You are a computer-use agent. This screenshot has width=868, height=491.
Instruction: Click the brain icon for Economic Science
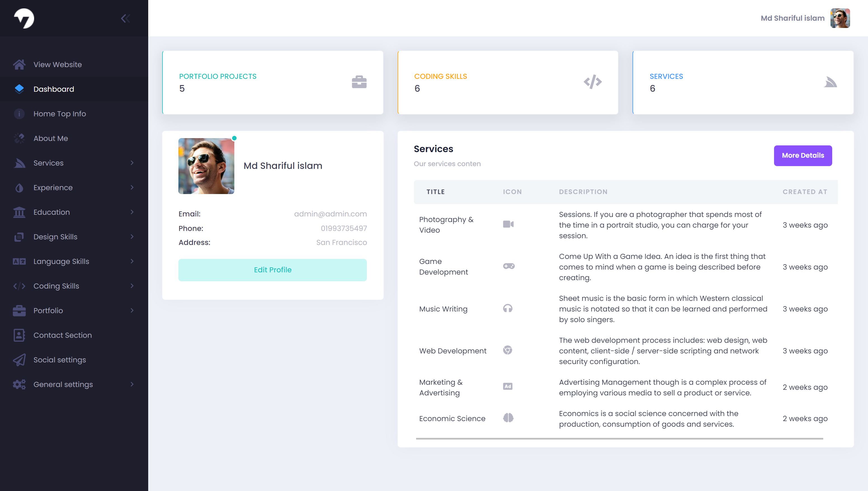coord(508,418)
